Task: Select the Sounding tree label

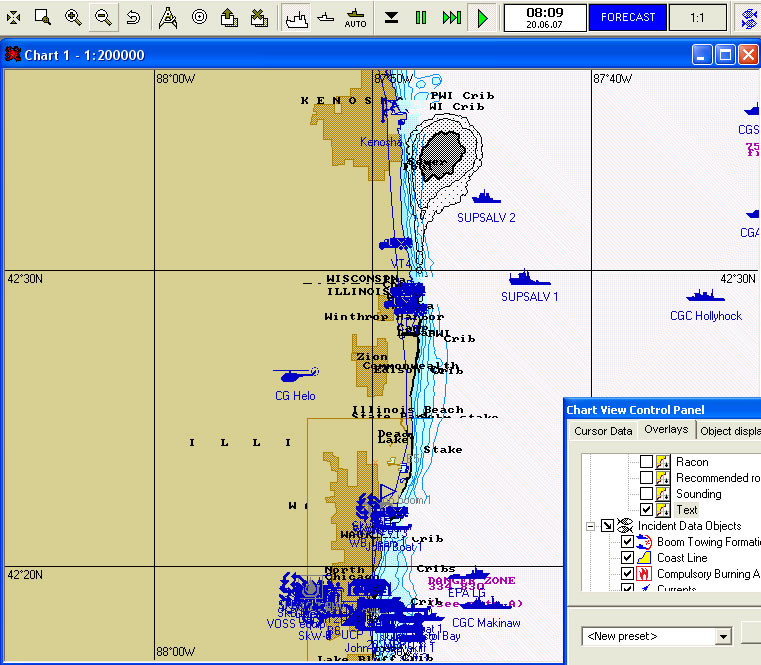Action: point(698,494)
